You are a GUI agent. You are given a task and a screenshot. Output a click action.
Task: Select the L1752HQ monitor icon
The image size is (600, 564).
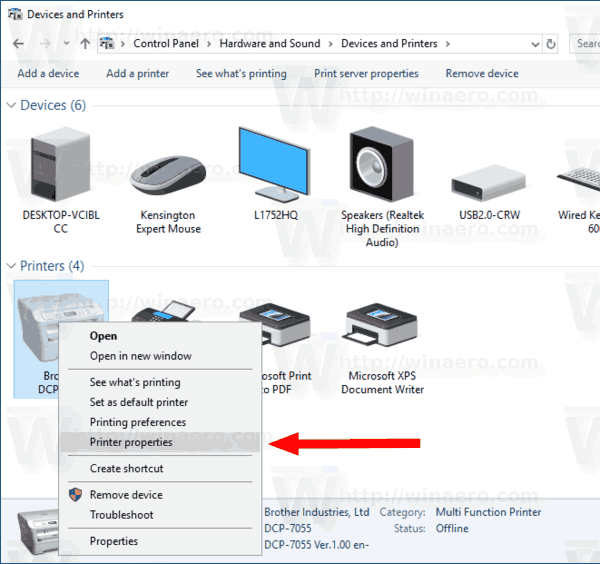pyautogui.click(x=274, y=165)
